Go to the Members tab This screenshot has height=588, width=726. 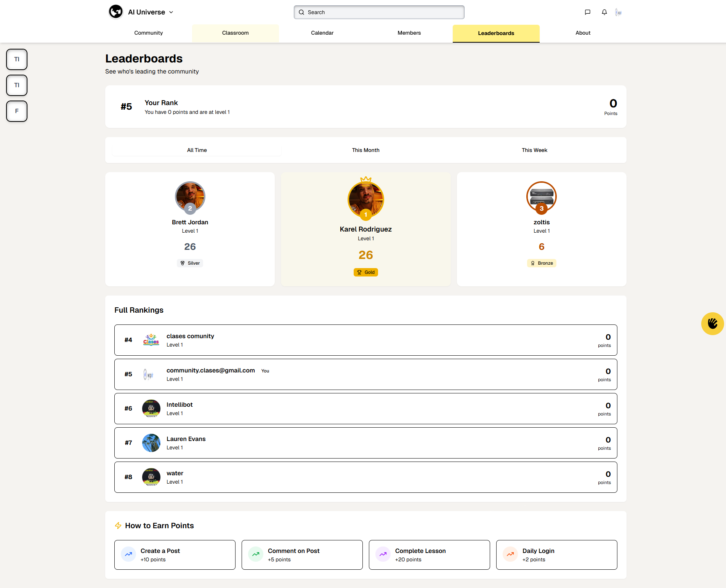[409, 33]
